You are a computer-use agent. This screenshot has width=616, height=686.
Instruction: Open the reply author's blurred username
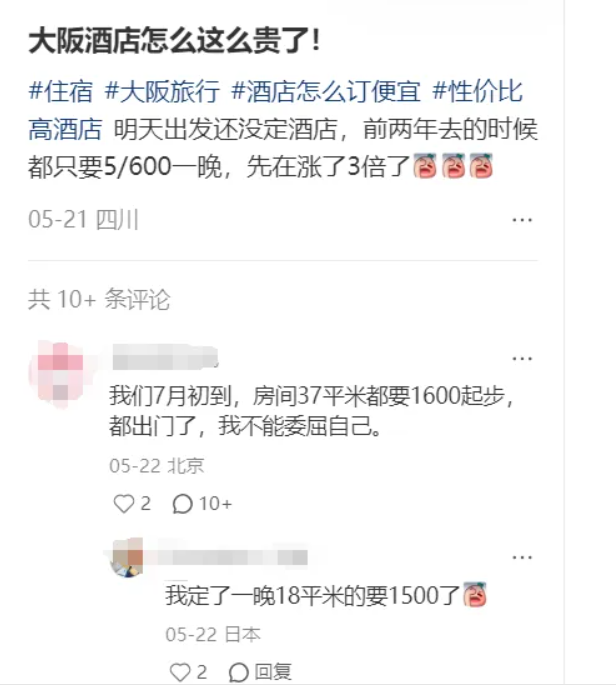click(x=232, y=557)
